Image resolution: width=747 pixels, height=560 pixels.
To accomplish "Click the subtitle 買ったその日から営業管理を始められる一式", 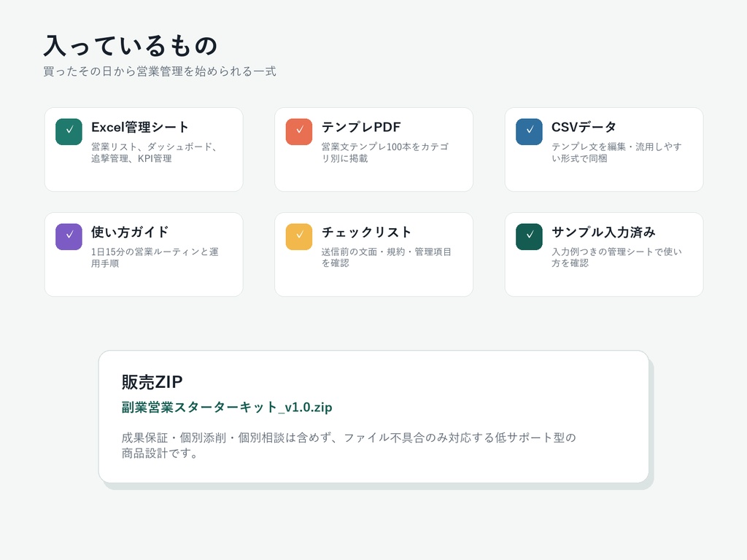I will [160, 71].
